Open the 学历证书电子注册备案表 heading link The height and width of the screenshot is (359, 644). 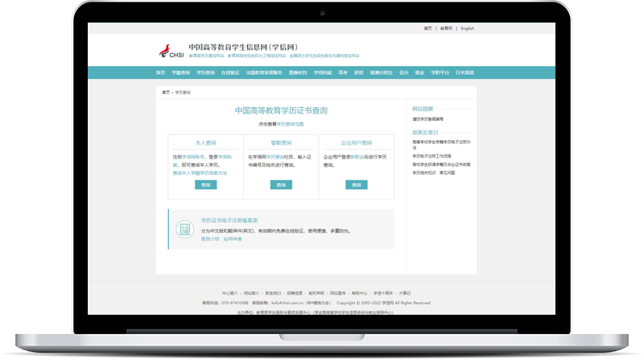(229, 221)
